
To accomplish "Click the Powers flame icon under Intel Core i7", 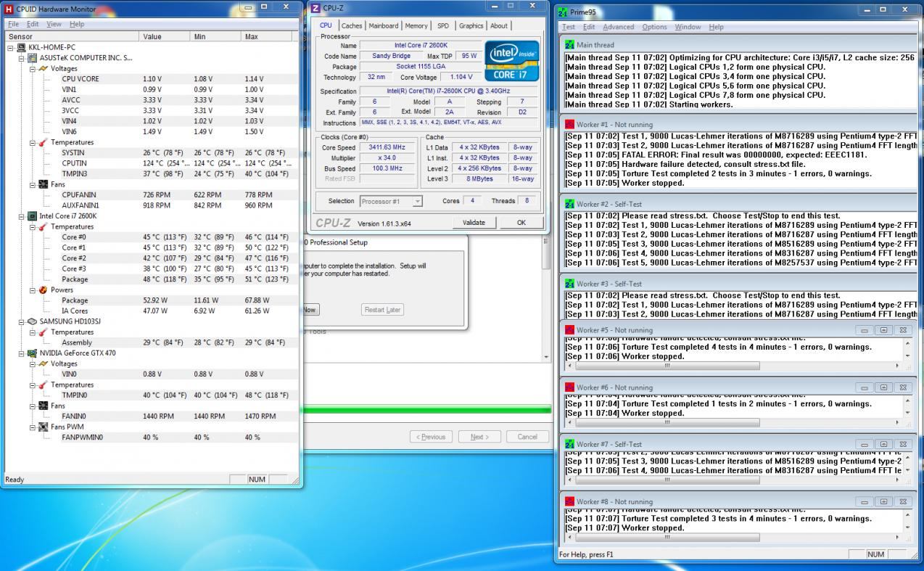I will (x=44, y=290).
